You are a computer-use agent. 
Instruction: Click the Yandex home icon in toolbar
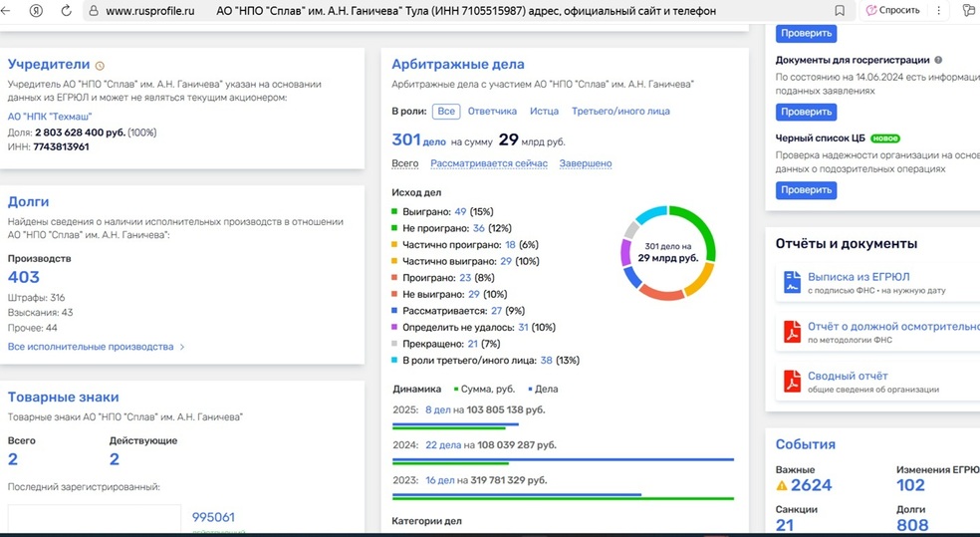point(37,10)
